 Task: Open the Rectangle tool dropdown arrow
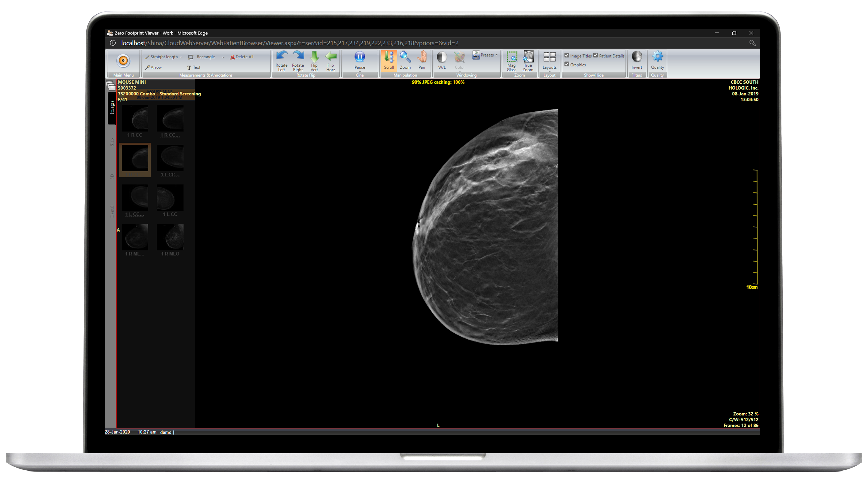pos(223,57)
